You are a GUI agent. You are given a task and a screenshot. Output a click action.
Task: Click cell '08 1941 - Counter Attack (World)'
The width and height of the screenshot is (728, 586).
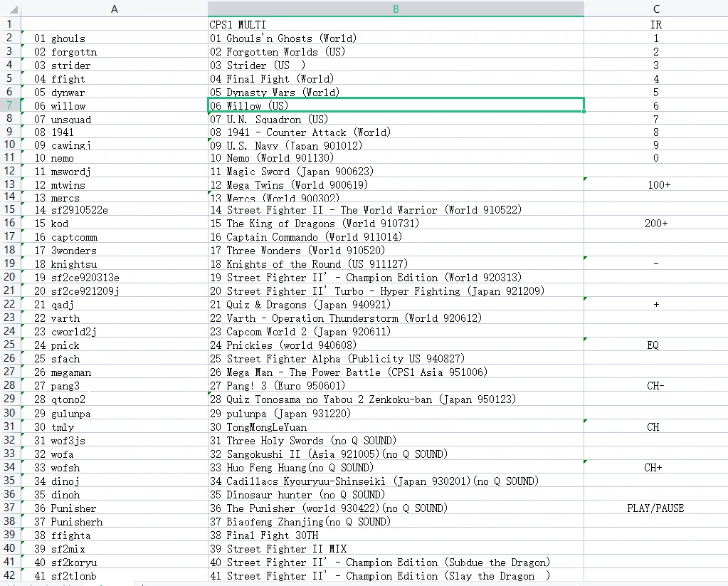396,132
